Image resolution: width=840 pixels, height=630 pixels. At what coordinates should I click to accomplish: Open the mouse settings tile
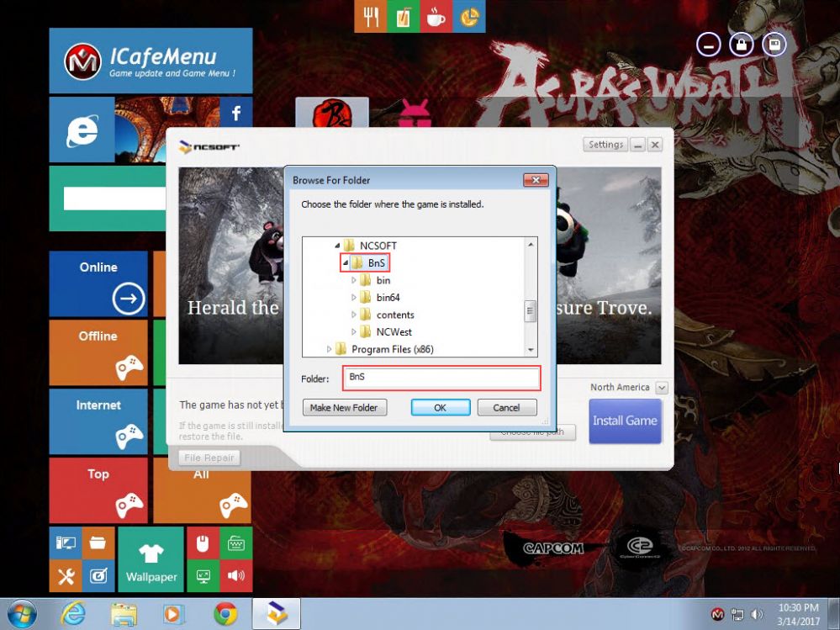tap(203, 543)
